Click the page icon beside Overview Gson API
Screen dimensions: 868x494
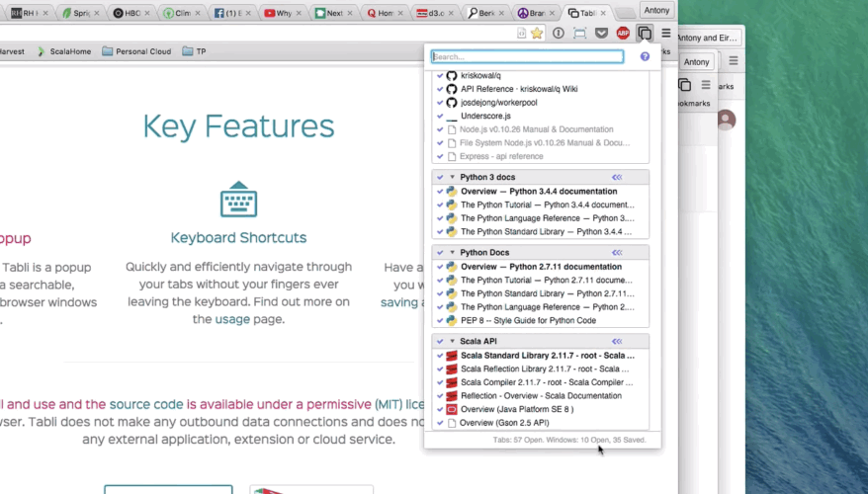452,423
